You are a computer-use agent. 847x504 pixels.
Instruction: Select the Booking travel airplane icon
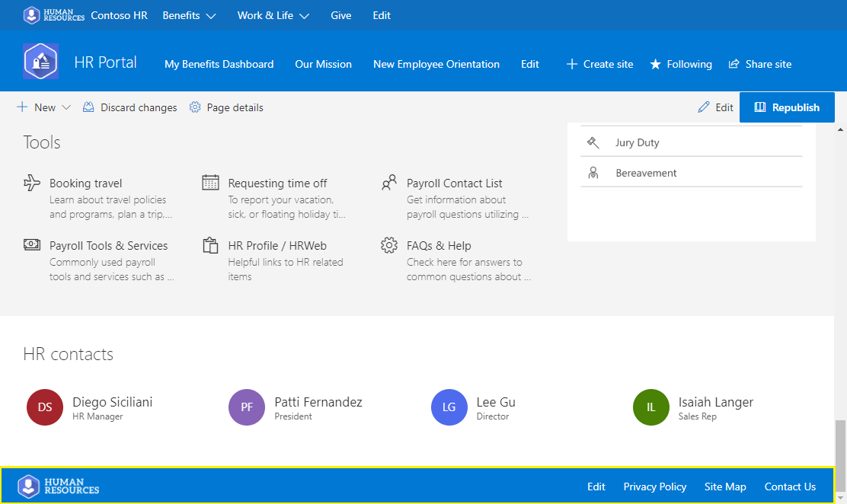[30, 182]
